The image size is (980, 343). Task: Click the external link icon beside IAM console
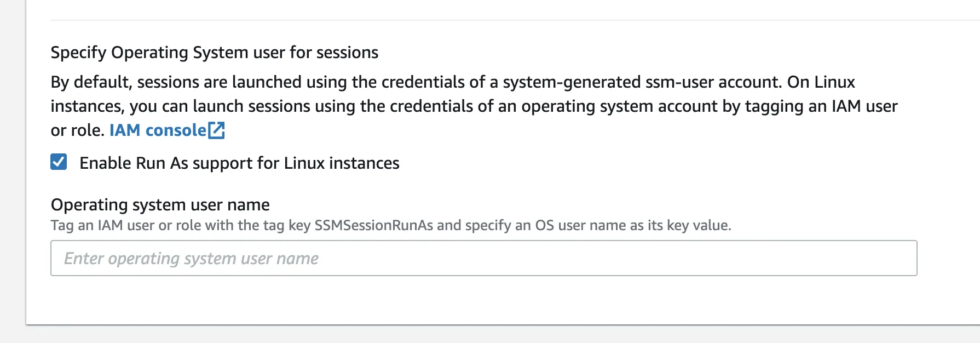217,130
